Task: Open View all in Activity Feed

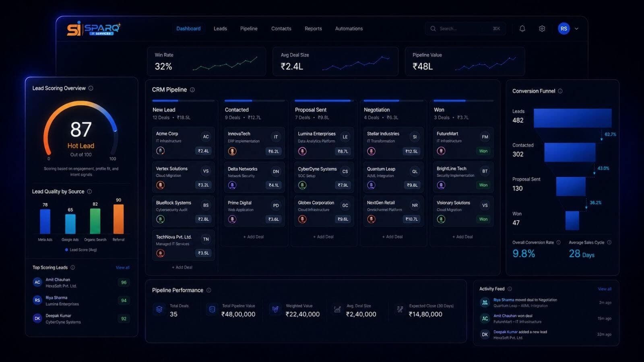Action: (605, 289)
